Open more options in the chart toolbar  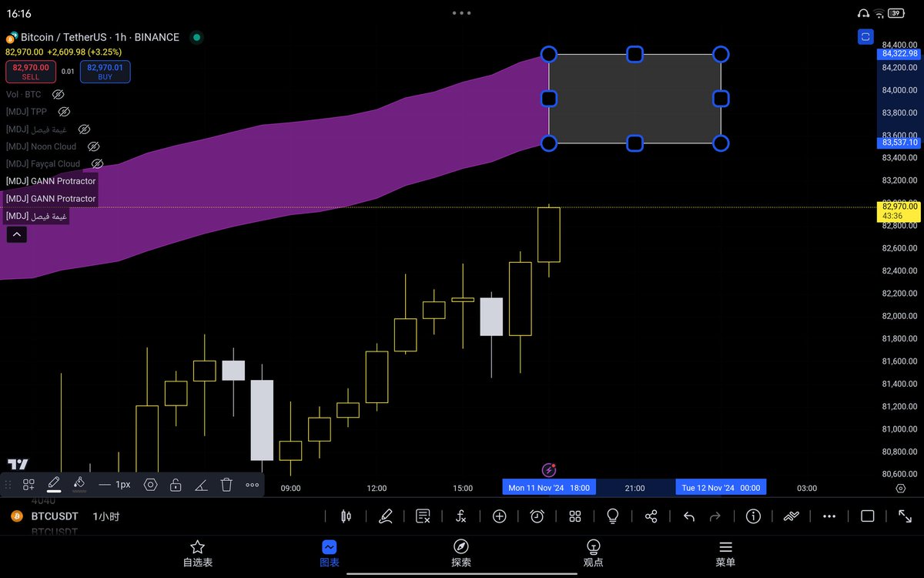(829, 516)
